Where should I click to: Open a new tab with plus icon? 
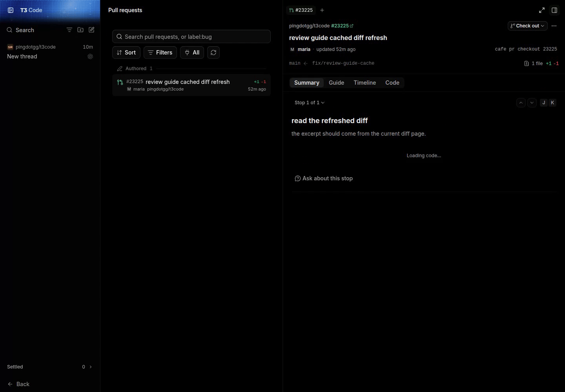click(x=322, y=10)
